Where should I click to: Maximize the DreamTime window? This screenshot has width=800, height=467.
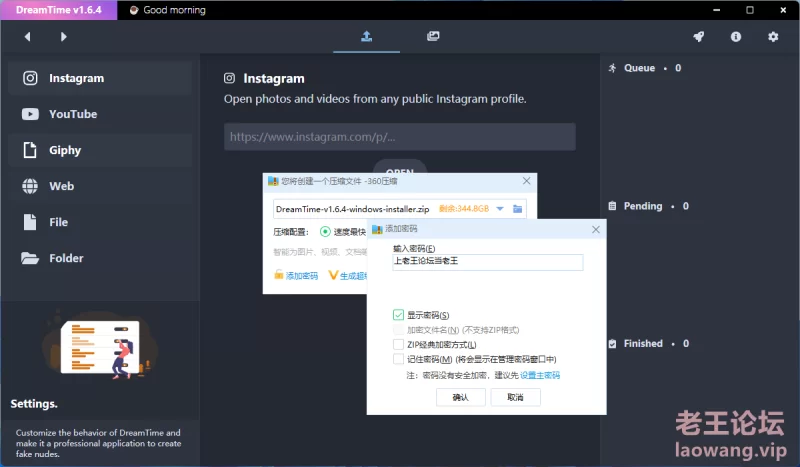click(x=749, y=10)
